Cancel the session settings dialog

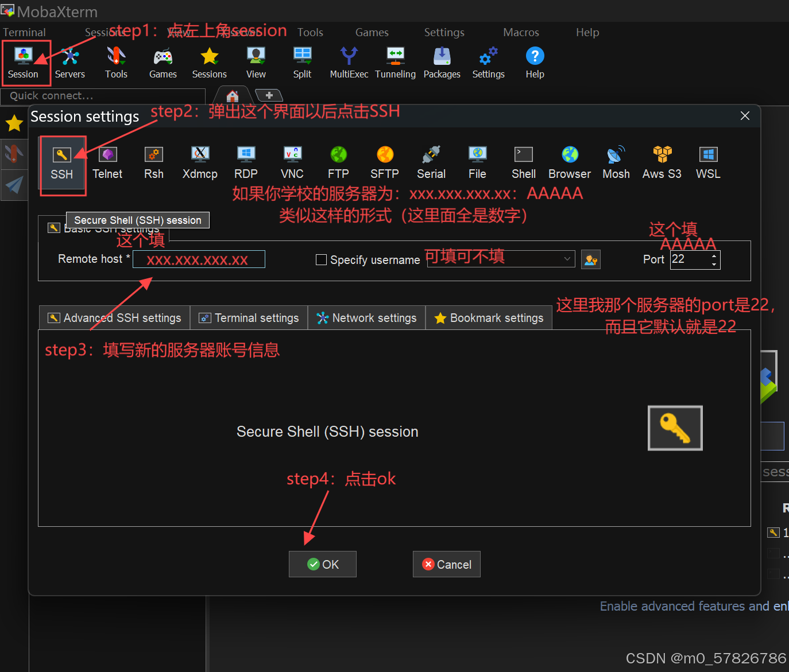(x=447, y=564)
